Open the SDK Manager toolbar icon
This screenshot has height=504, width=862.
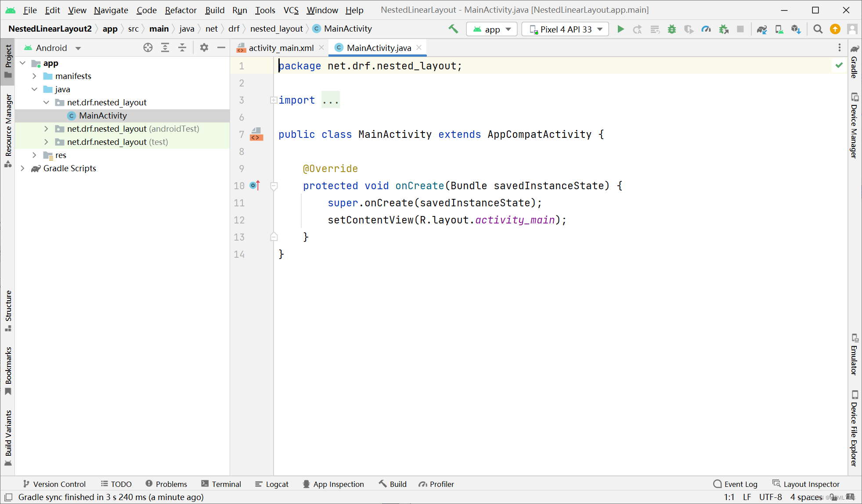[796, 29]
